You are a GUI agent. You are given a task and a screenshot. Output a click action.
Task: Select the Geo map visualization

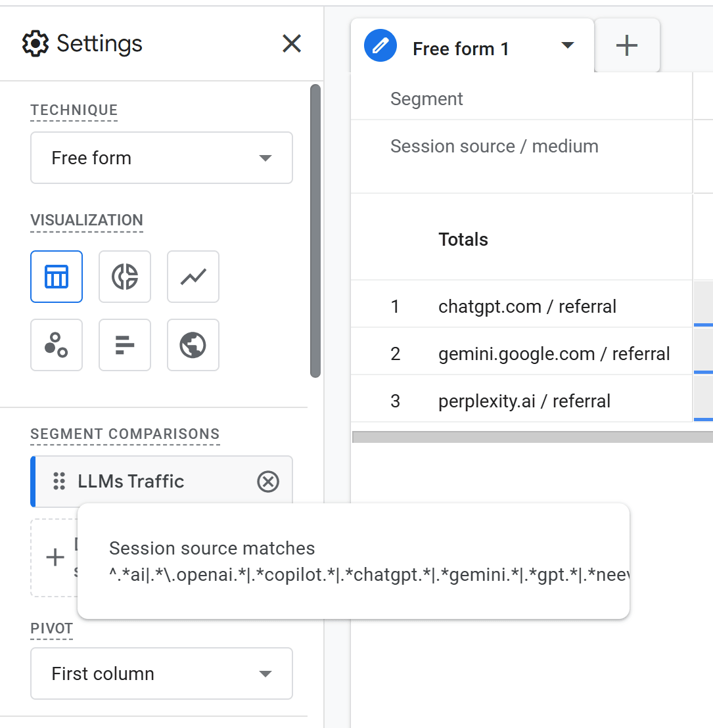[x=193, y=345]
